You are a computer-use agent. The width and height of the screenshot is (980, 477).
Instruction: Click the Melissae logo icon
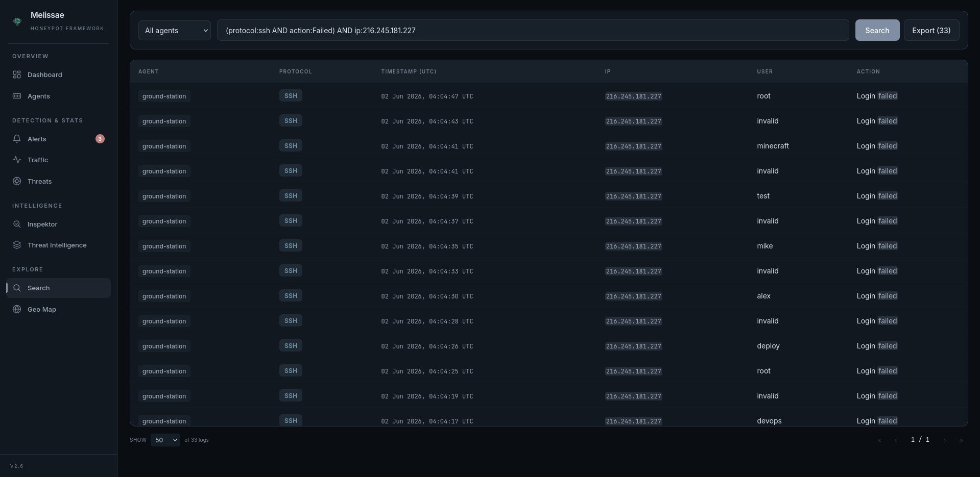(17, 21)
